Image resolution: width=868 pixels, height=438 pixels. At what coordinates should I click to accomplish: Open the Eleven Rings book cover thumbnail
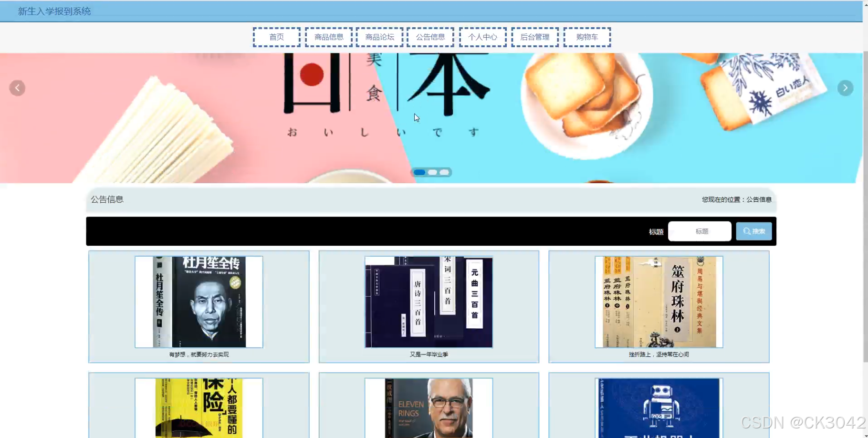coord(429,408)
